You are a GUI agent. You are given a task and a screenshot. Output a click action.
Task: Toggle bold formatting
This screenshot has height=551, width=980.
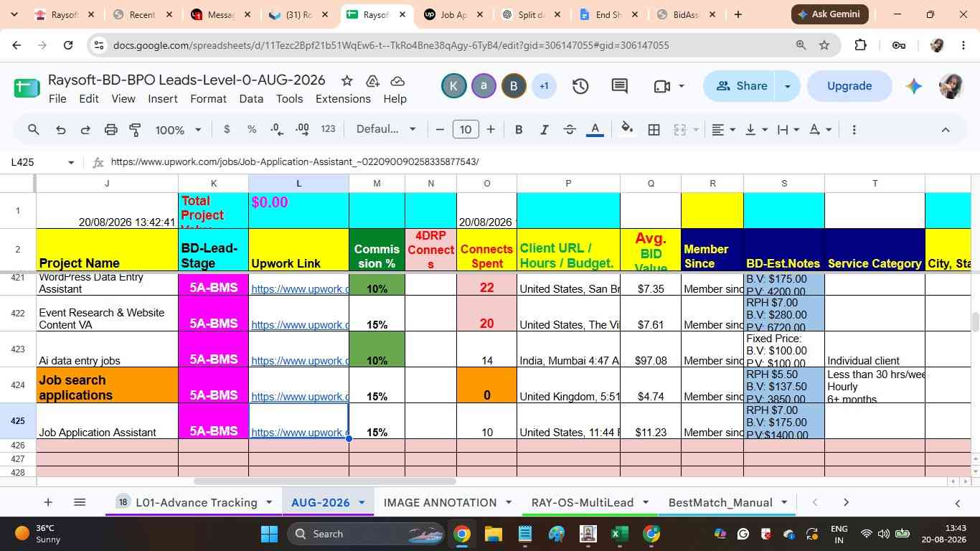519,130
